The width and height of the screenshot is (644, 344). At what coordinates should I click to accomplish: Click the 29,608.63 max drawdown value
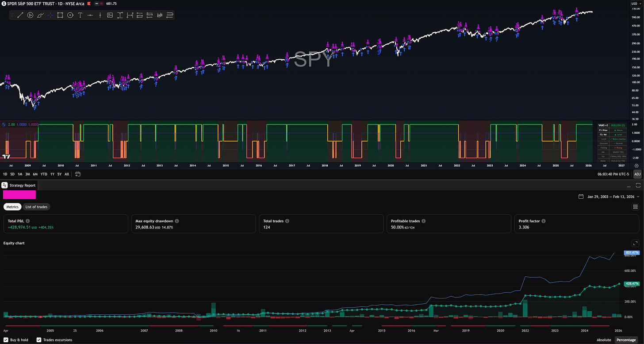145,227
